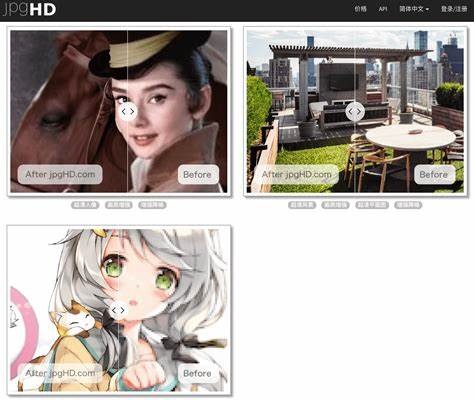The height and width of the screenshot is (400, 474).
Task: Click Before label on the rooftop photo
Action: (434, 174)
